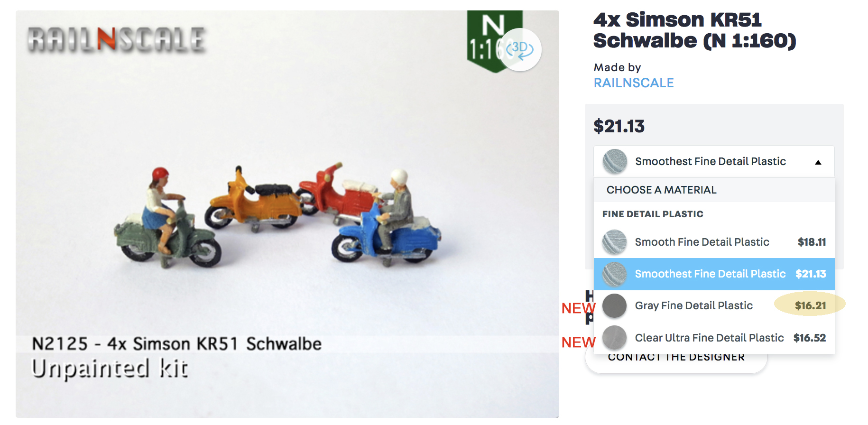Select the highlighted Smoothest Fine Detail Plastic option
The image size is (868, 425).
coord(710,274)
